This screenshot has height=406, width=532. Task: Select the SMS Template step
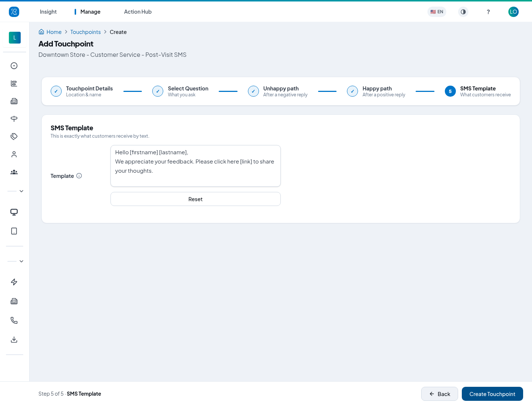pyautogui.click(x=478, y=91)
